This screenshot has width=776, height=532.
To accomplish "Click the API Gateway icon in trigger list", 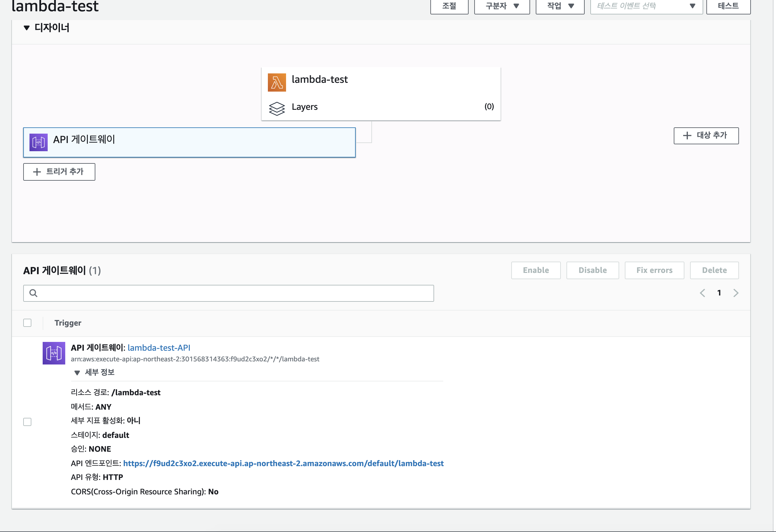I will point(54,353).
